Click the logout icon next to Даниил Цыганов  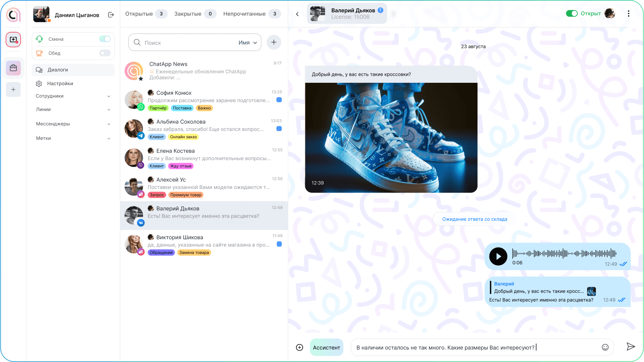click(x=111, y=15)
